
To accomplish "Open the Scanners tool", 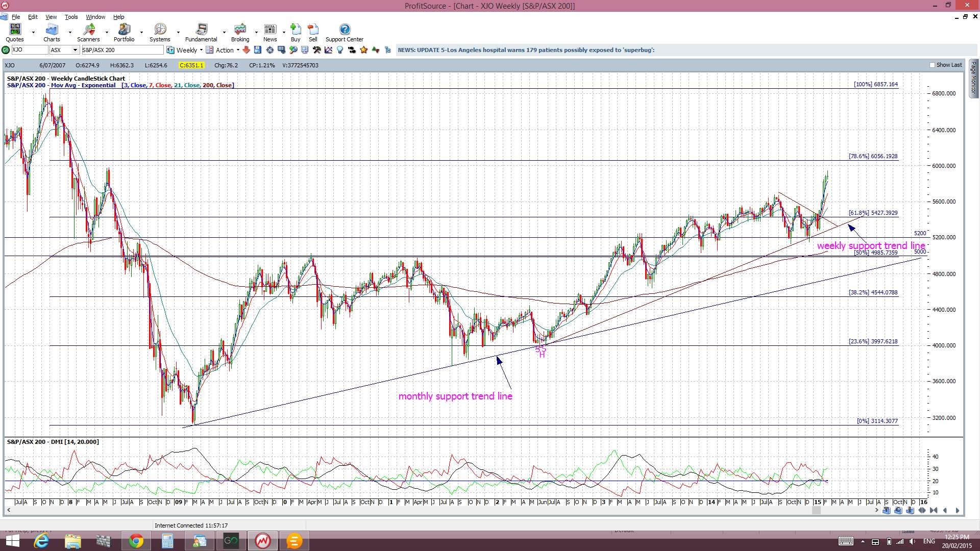I will [89, 29].
